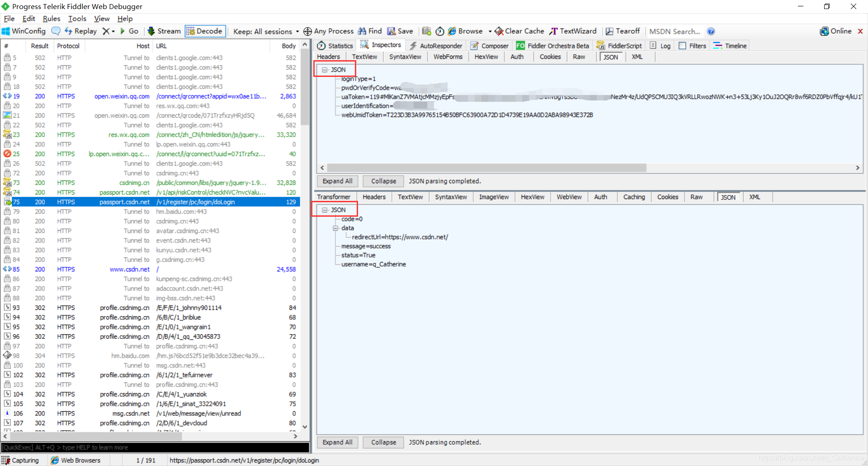Click the session list vertical scrollbar

pyautogui.click(x=305, y=87)
